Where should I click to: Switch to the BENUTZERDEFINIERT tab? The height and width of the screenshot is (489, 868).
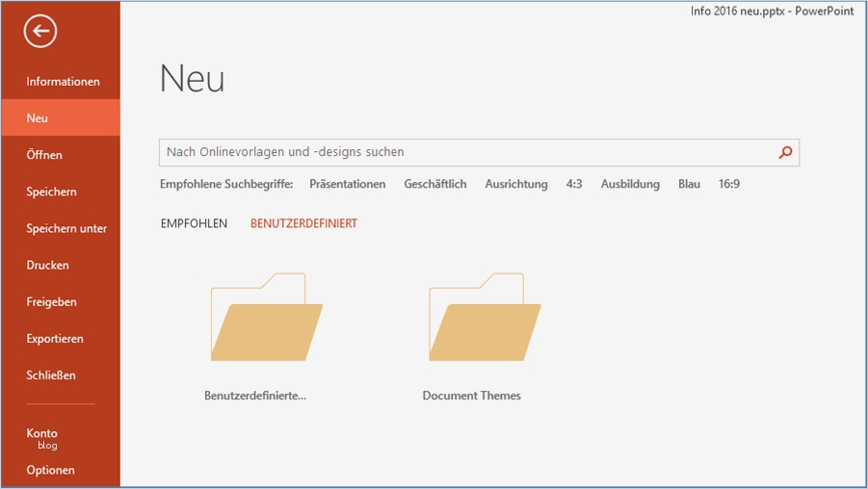pos(303,223)
